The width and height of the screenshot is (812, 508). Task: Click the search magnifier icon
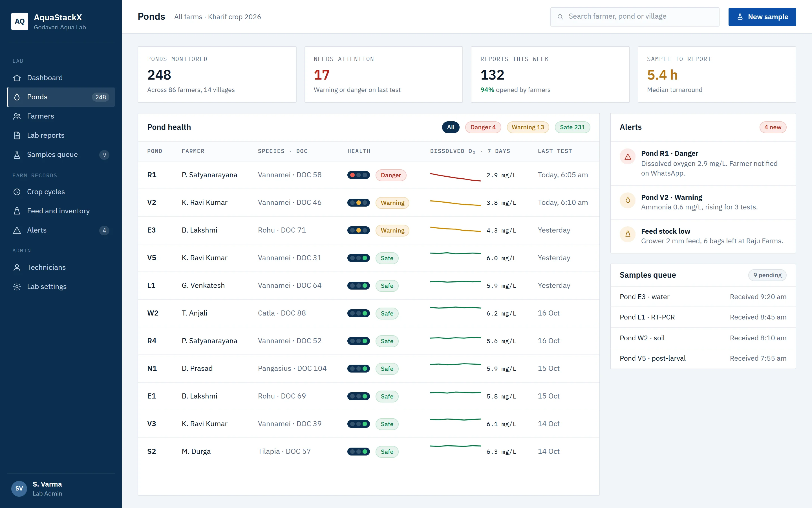560,17
